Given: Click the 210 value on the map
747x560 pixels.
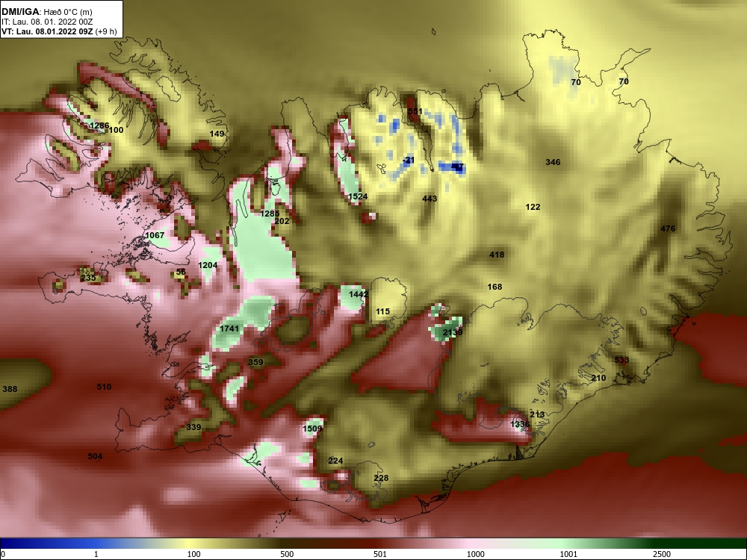Looking at the screenshot, I should [598, 378].
